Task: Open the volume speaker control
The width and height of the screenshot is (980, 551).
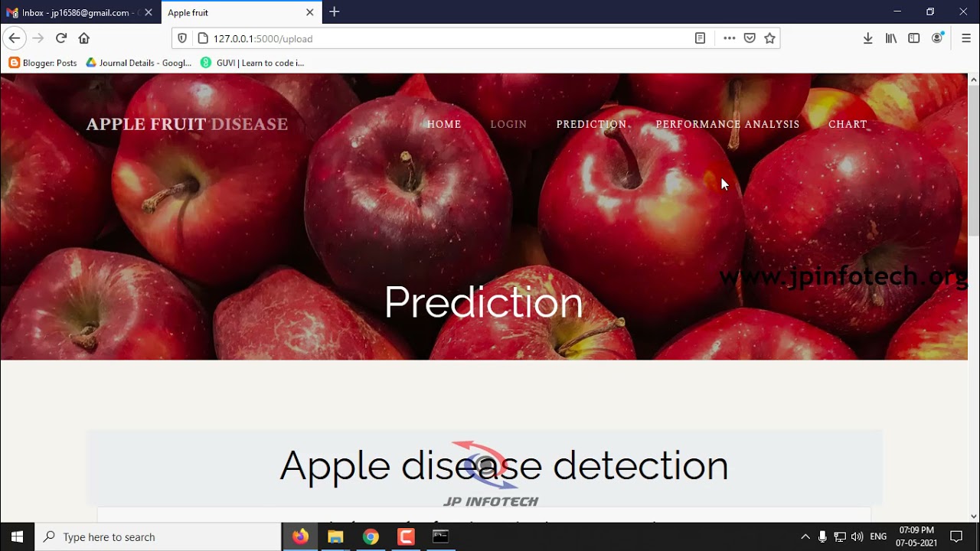Action: 857,536
